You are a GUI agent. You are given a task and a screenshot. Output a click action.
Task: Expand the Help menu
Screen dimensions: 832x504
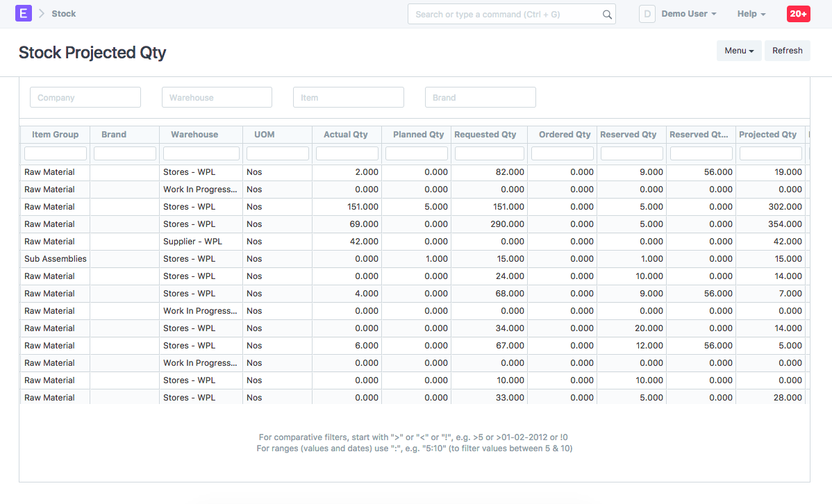(x=751, y=14)
